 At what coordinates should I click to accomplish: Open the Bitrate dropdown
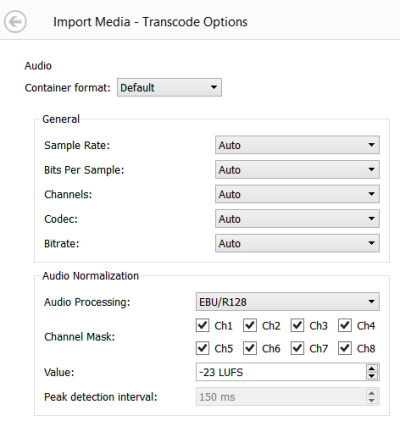pos(297,243)
